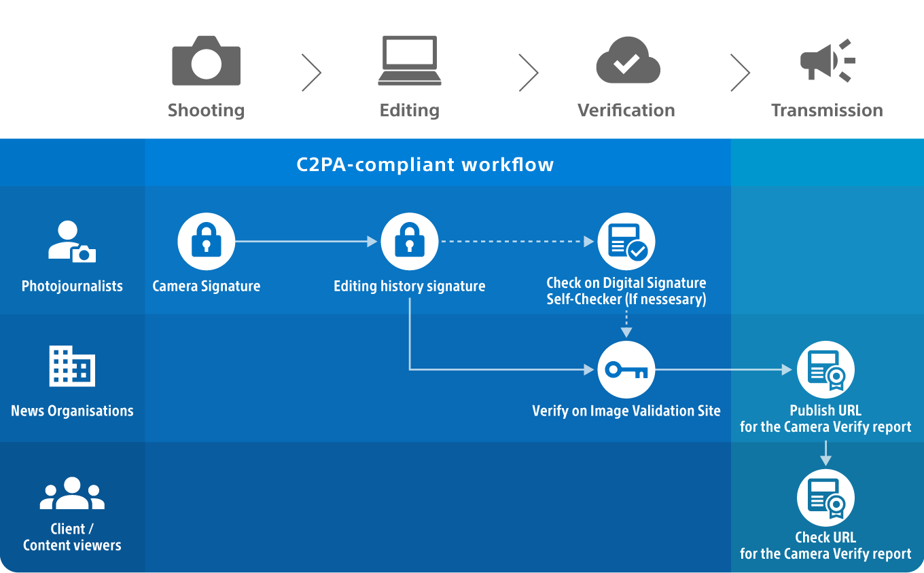
Task: Open the Digital Signature Self-Checker document icon
Action: [626, 240]
